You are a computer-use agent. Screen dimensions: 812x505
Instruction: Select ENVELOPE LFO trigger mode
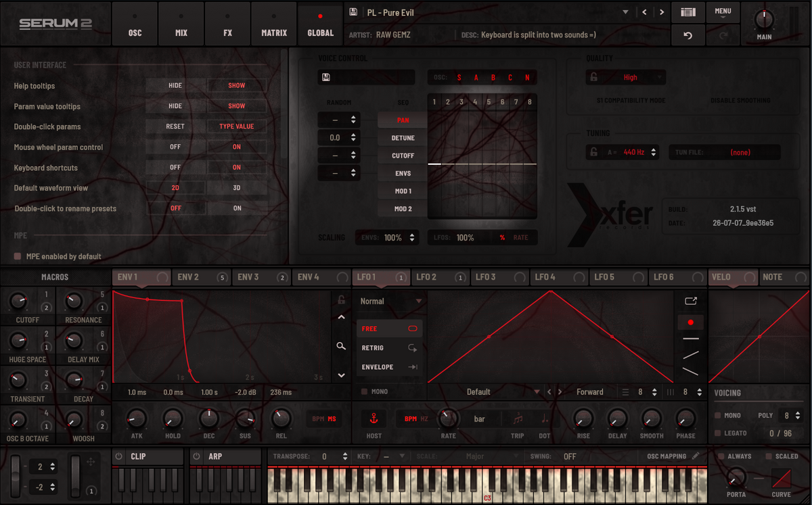coord(389,367)
